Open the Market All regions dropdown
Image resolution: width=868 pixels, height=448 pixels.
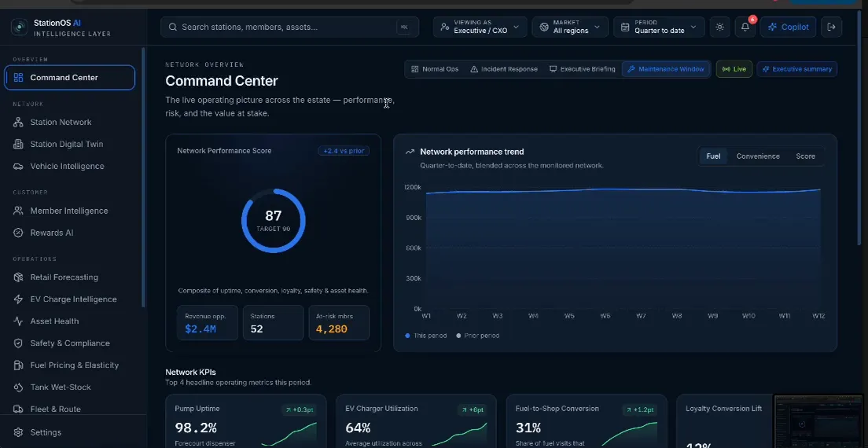[x=570, y=27]
